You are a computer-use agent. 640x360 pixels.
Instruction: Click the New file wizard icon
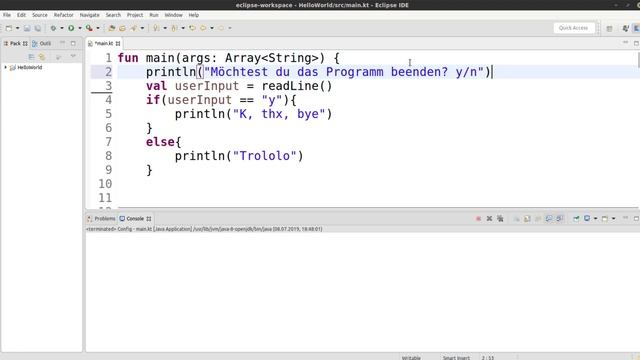tap(9, 28)
